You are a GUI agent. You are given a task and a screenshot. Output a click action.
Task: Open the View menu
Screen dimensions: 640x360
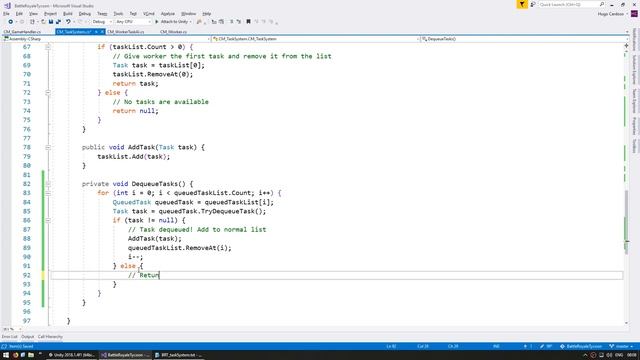[33, 13]
